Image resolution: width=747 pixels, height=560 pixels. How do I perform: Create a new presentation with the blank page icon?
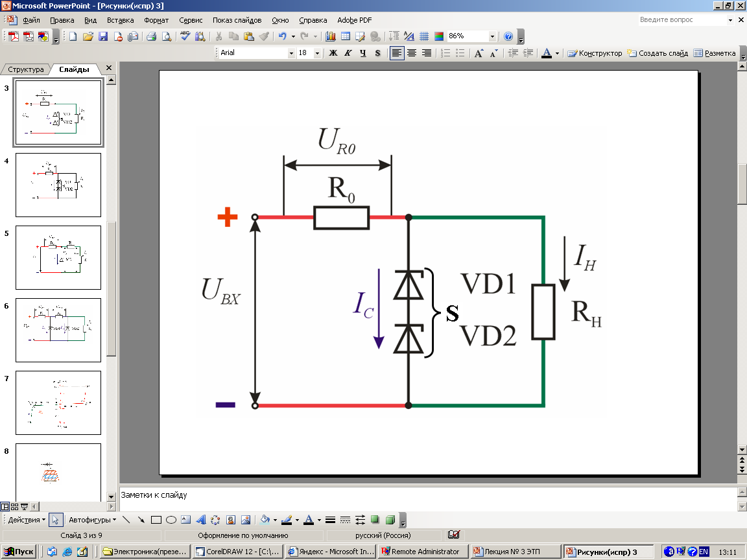click(x=73, y=36)
